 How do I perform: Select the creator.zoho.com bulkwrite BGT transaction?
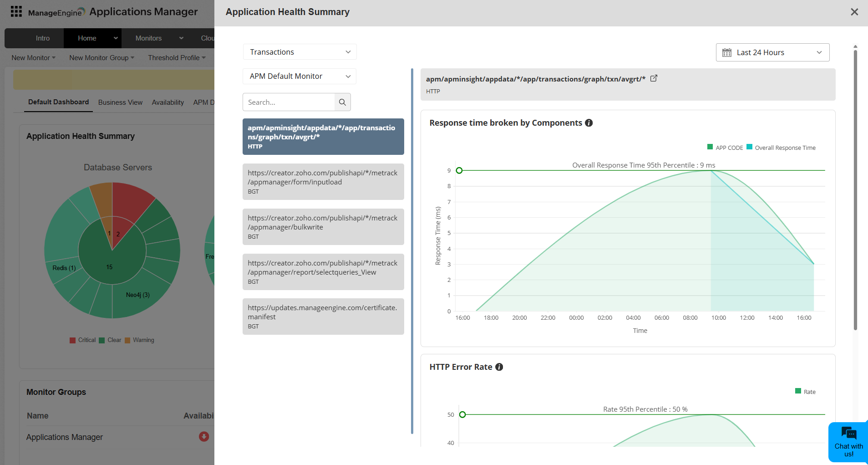[323, 226]
